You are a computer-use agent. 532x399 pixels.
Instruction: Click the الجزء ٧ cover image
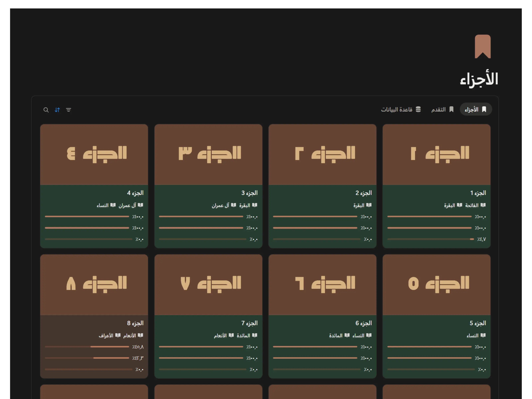point(208,284)
